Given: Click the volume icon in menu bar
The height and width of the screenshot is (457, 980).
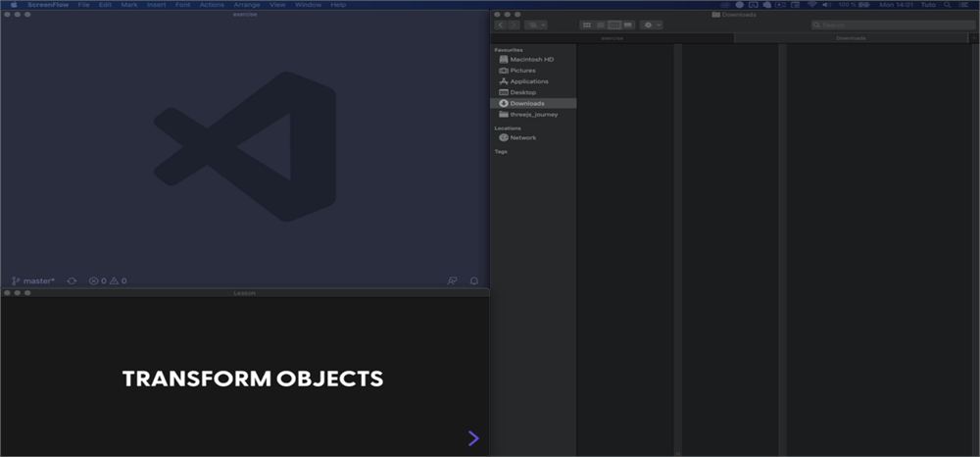Looking at the screenshot, I should [827, 4].
